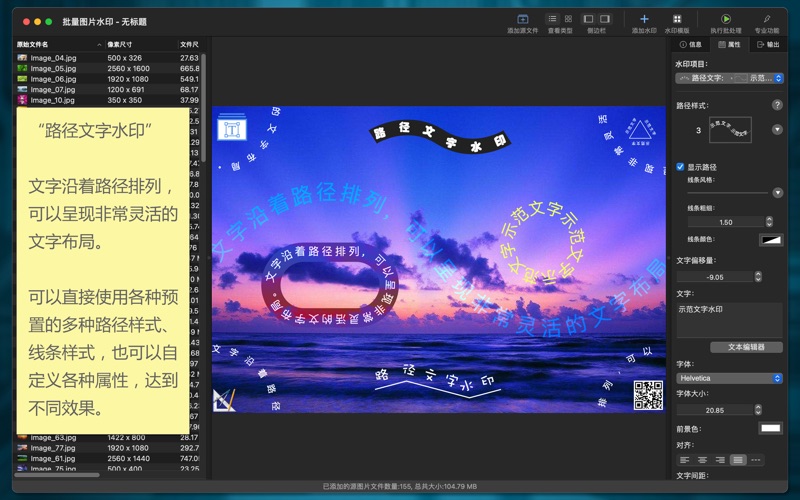Expand the 路径样式 preset dropdown arrow
The height and width of the screenshot is (500, 800).
pyautogui.click(x=777, y=130)
